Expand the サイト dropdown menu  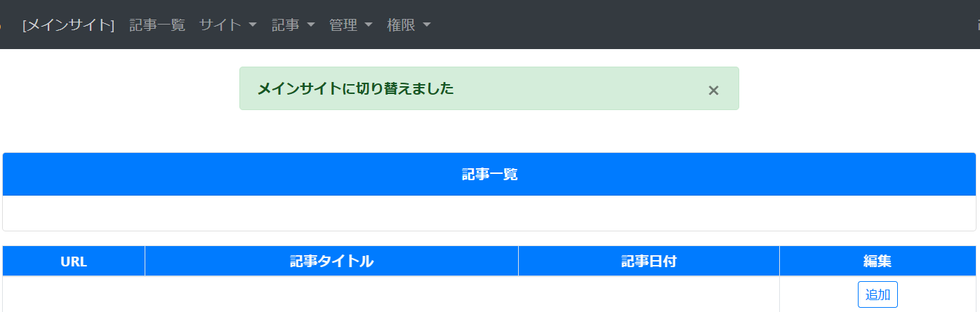(228, 25)
